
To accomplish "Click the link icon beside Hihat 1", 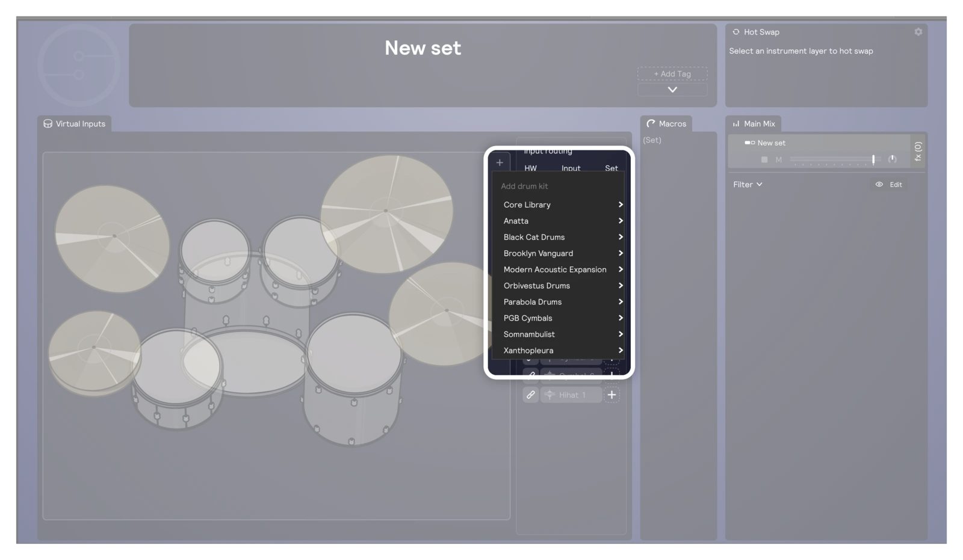I will (x=530, y=395).
